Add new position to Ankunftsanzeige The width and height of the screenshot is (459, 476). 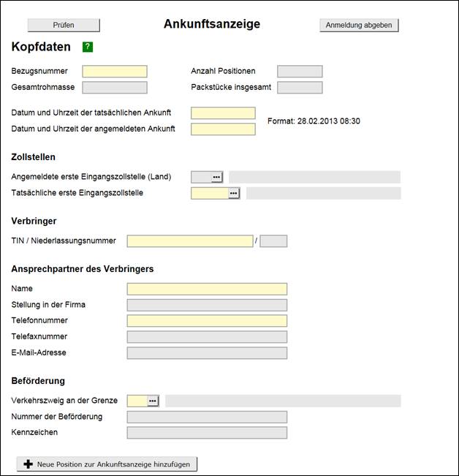click(107, 464)
